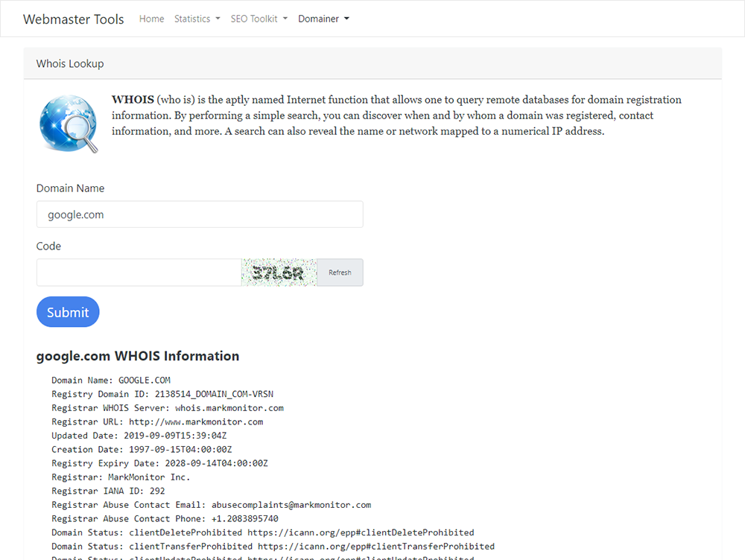This screenshot has height=560, width=745.
Task: Click the captcha image
Action: point(279,272)
